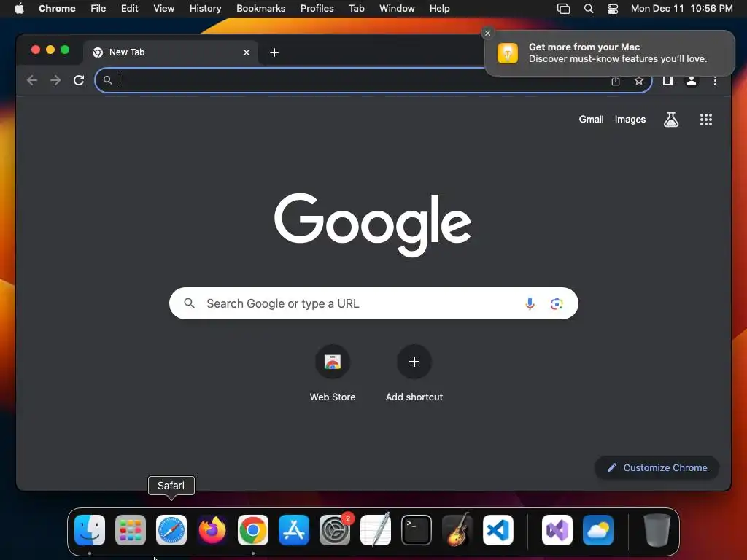Open the Edit menu
Screen dimensions: 747x560
tap(129, 9)
